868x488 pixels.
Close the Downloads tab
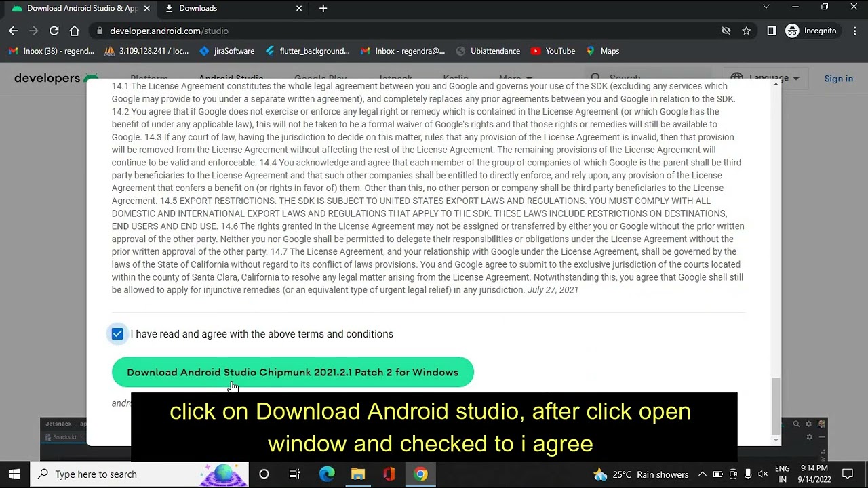[x=299, y=8]
